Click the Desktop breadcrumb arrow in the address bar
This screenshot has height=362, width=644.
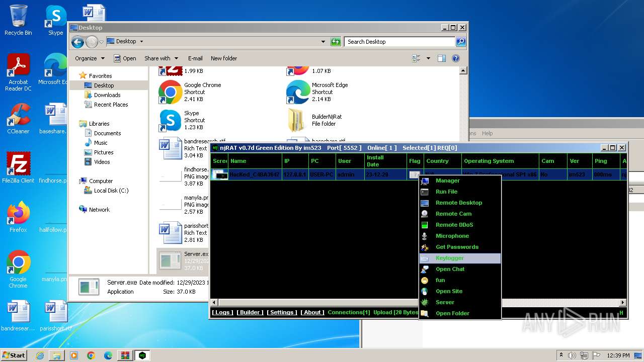[x=141, y=42]
